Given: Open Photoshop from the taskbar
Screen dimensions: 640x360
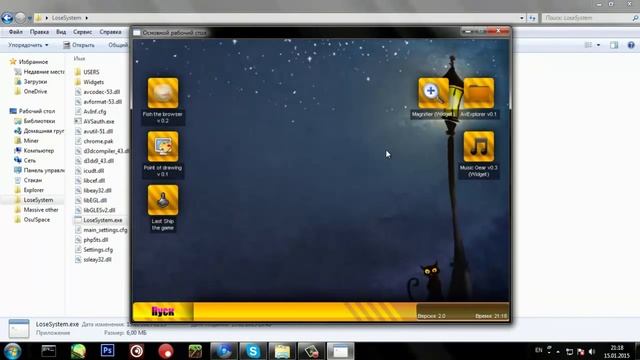Looking at the screenshot, I should pyautogui.click(x=107, y=351).
